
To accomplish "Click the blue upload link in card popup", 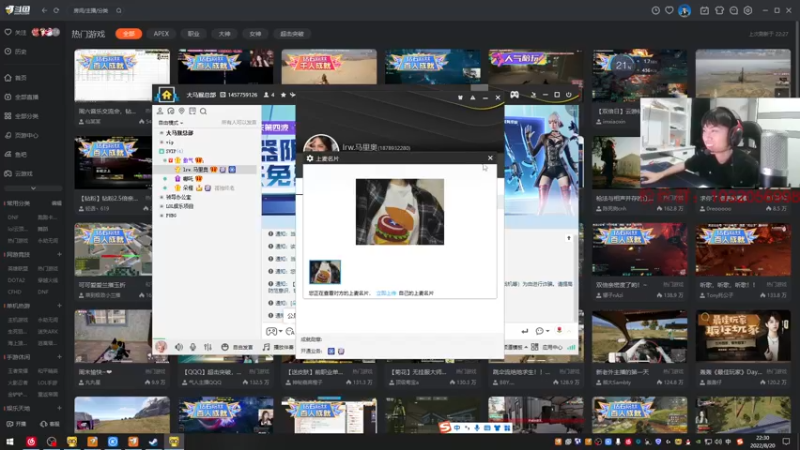I will tap(386, 293).
